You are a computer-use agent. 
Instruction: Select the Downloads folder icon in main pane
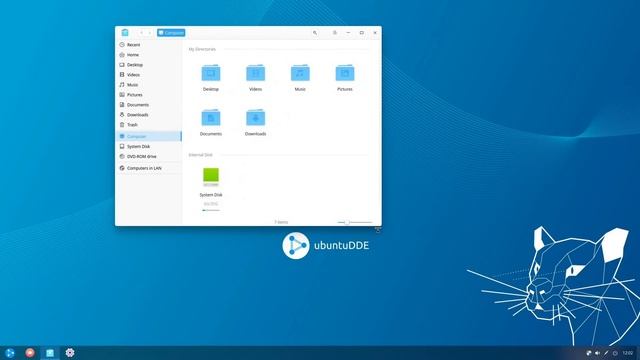[x=256, y=118]
